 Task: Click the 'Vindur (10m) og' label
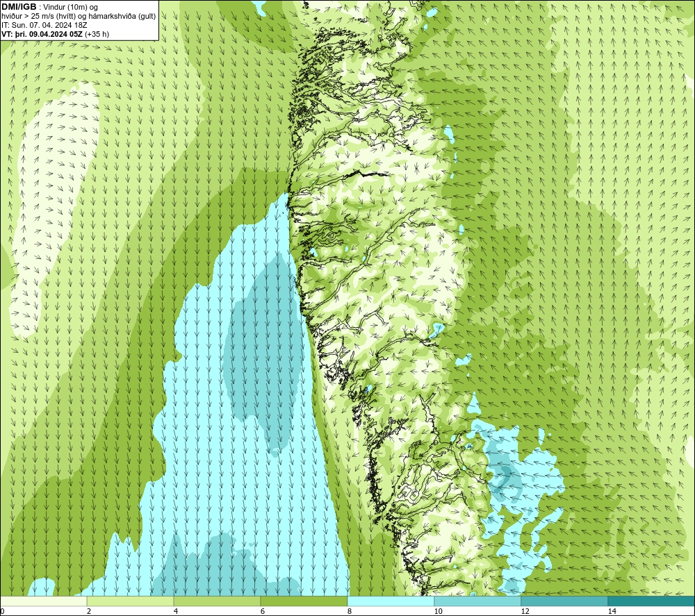point(70,8)
